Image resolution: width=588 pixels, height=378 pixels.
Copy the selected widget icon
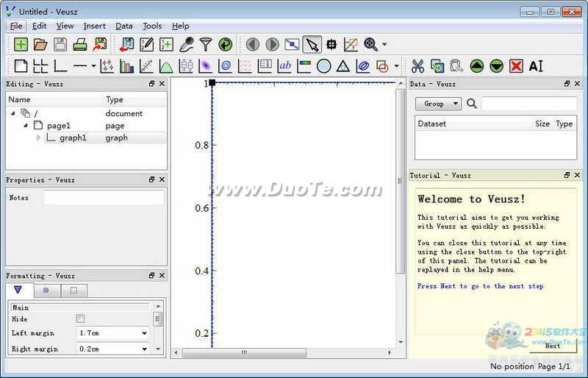click(x=437, y=66)
